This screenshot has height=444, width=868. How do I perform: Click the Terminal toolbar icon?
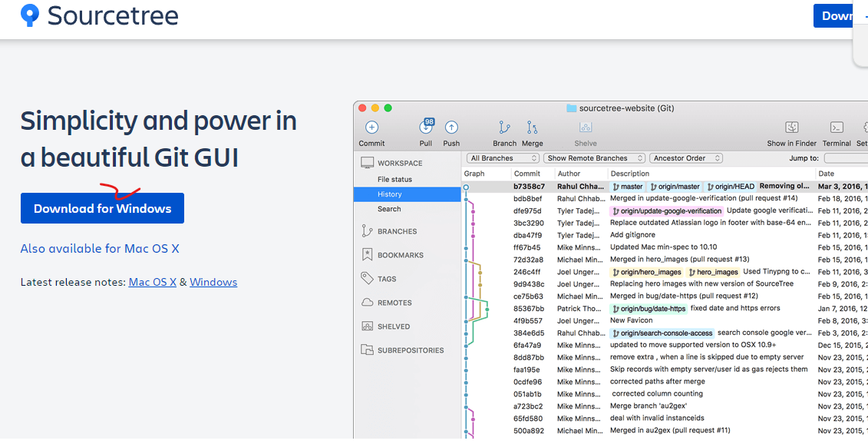837,128
